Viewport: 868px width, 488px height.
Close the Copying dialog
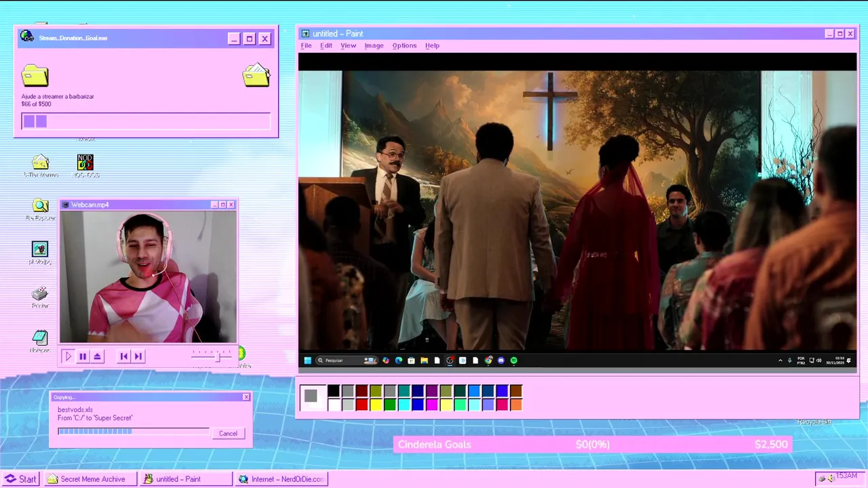(246, 397)
